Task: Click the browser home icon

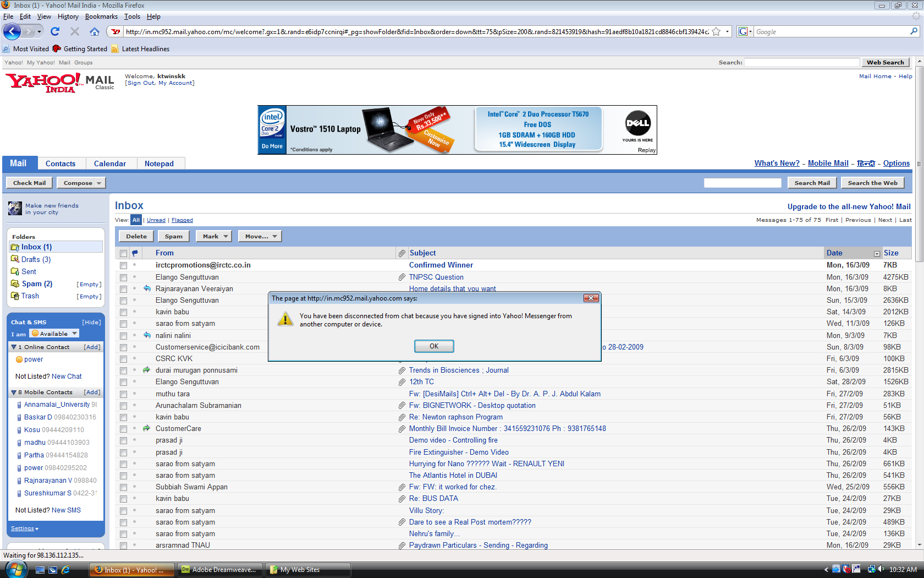Action: point(95,32)
